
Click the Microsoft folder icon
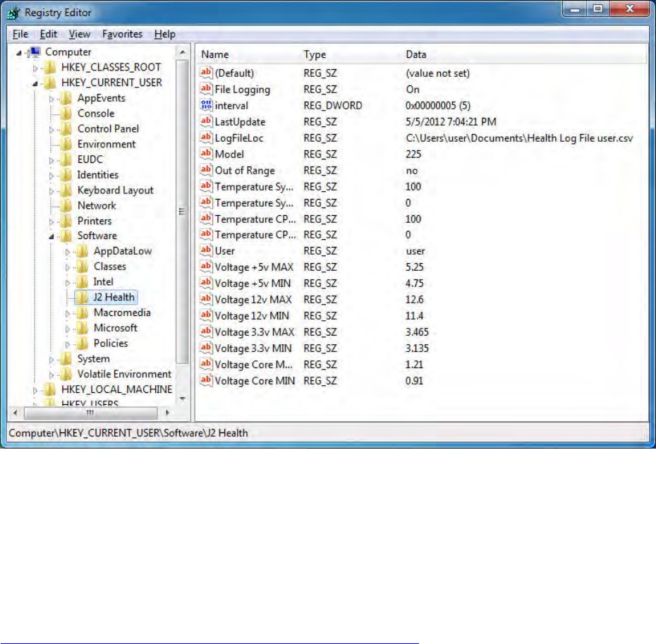coord(83,328)
